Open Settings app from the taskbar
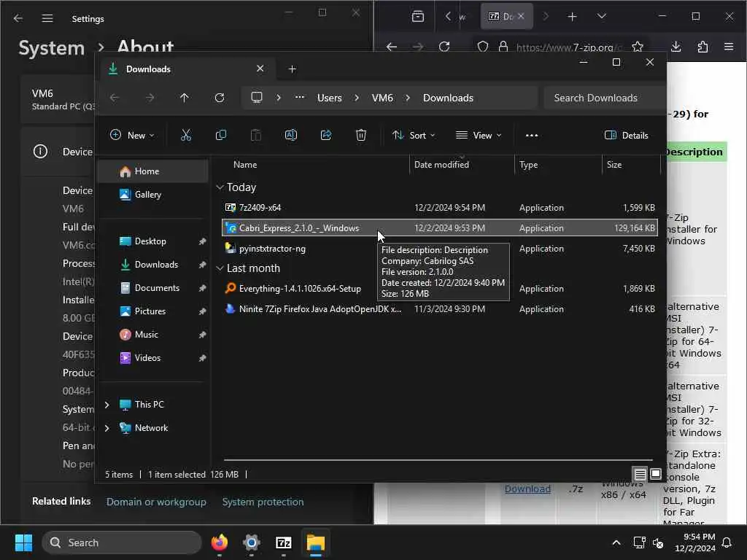The image size is (747, 560). [252, 542]
